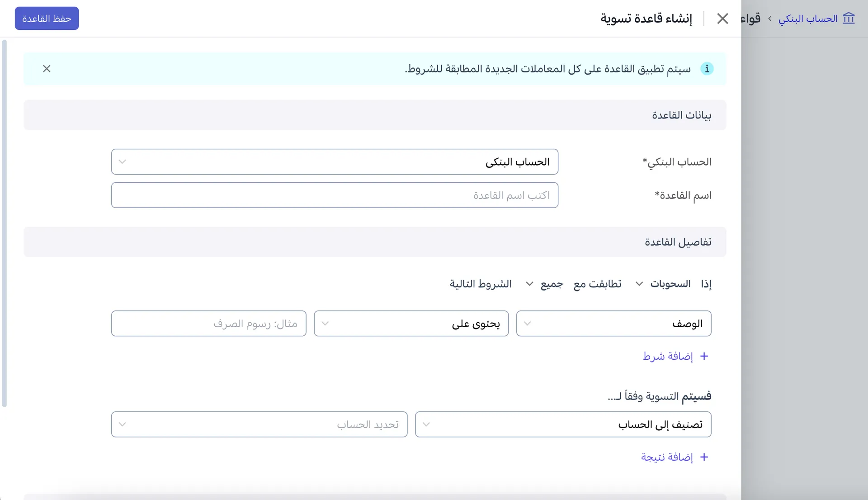Click inside the اكتب اسم القاعدة field

pos(335,195)
